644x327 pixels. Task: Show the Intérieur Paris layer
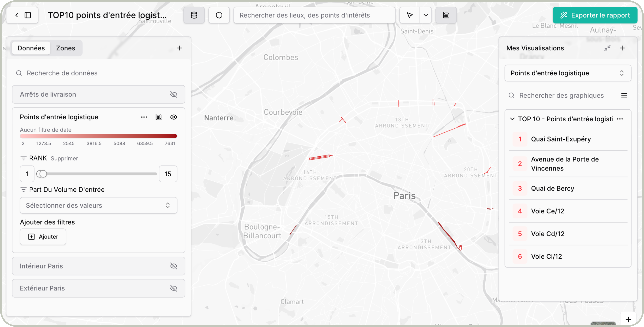click(x=174, y=266)
